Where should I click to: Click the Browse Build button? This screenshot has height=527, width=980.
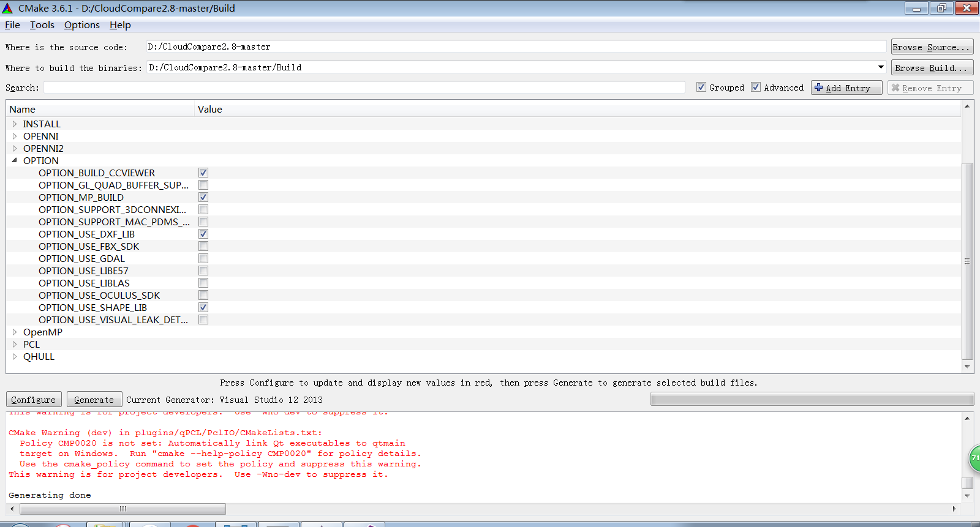(932, 68)
